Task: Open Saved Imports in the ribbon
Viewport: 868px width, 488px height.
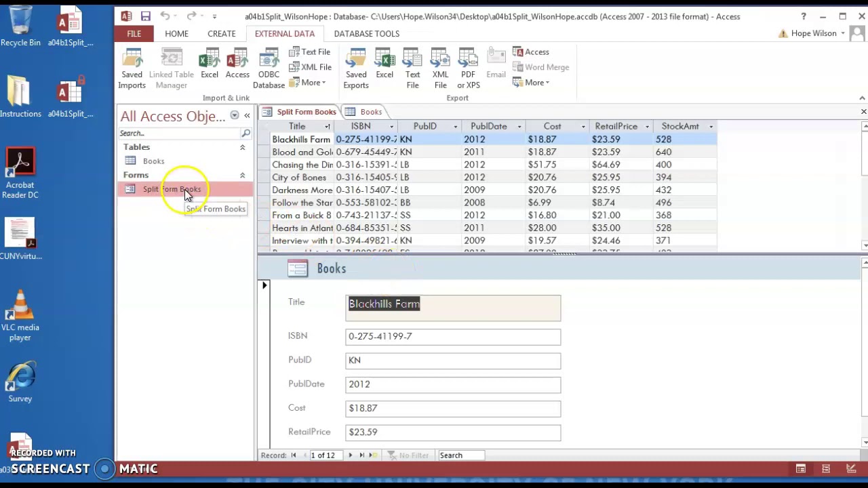Action: pyautogui.click(x=132, y=68)
